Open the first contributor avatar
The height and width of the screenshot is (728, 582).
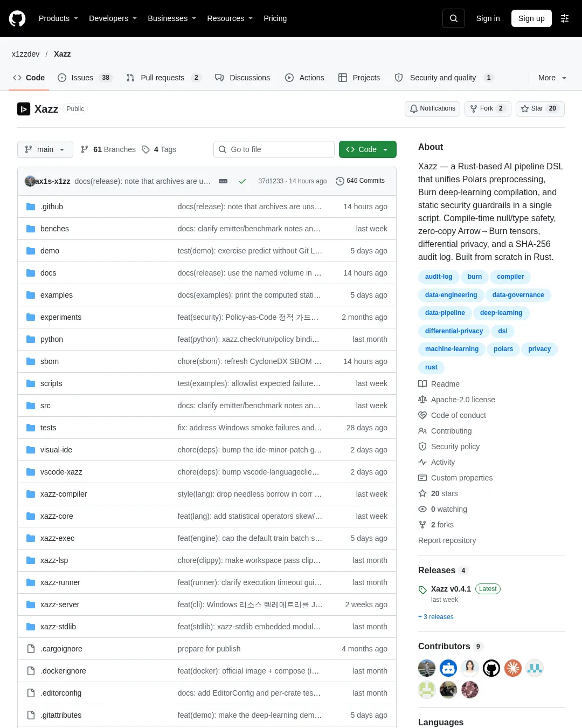point(427,668)
